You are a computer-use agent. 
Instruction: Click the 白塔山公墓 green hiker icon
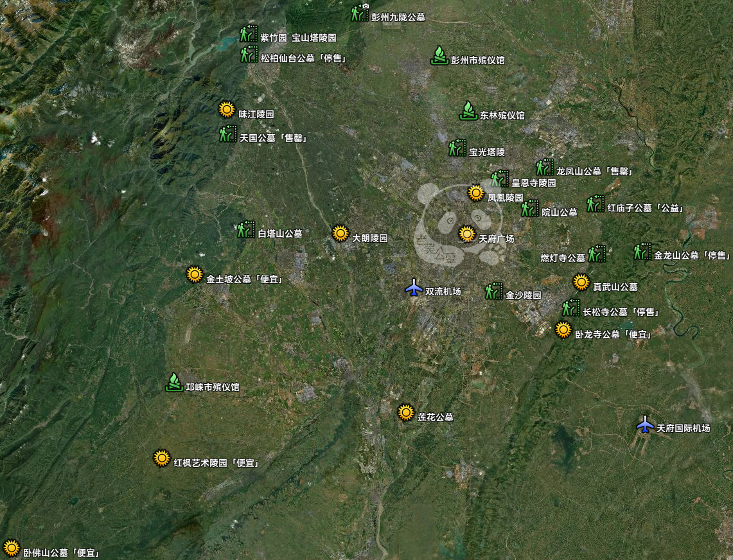(245, 230)
